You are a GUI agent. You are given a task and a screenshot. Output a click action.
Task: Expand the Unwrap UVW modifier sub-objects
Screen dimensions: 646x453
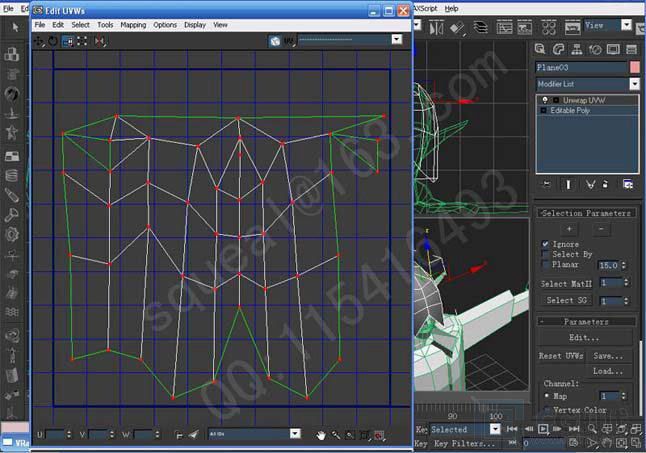[x=556, y=100]
